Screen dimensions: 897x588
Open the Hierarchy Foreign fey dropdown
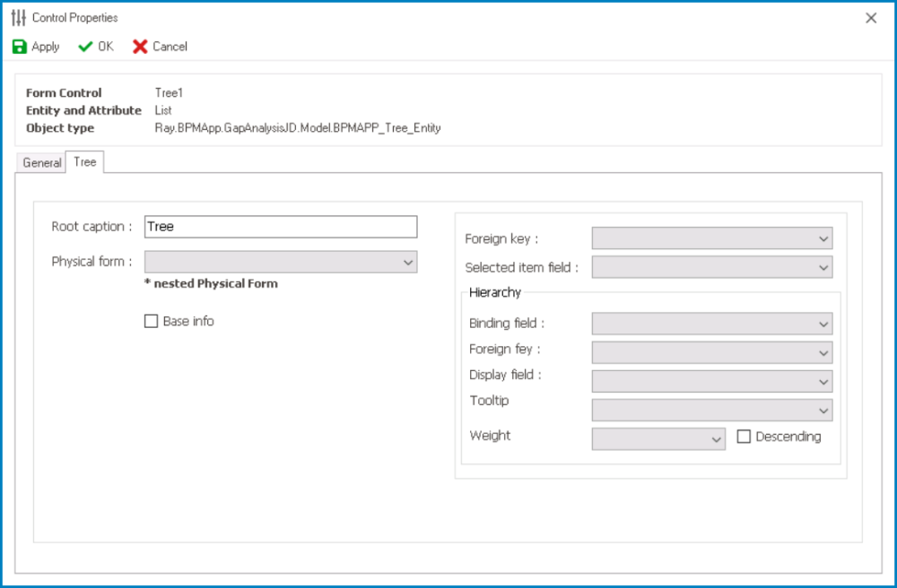711,352
